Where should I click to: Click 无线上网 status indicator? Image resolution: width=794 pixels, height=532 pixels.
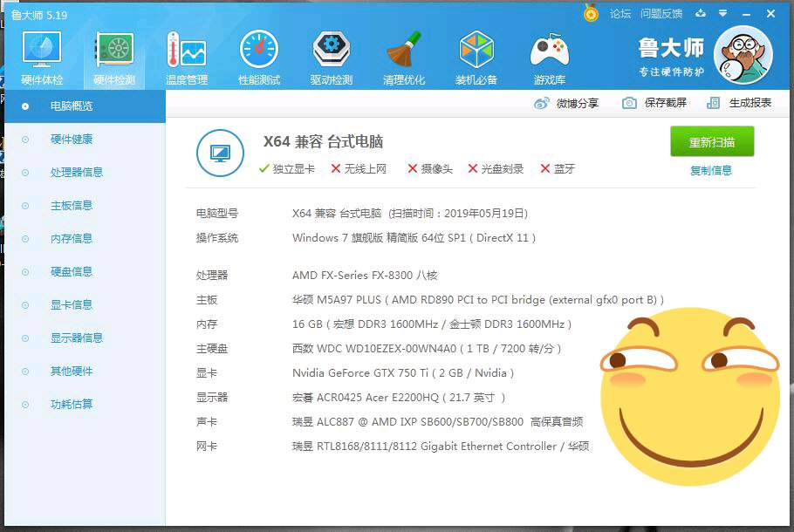(x=359, y=169)
